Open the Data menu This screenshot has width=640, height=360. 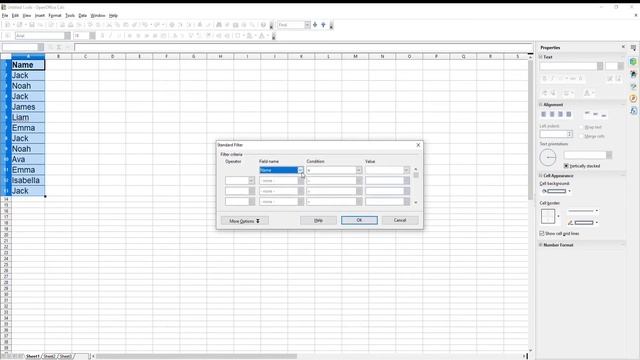click(x=82, y=16)
